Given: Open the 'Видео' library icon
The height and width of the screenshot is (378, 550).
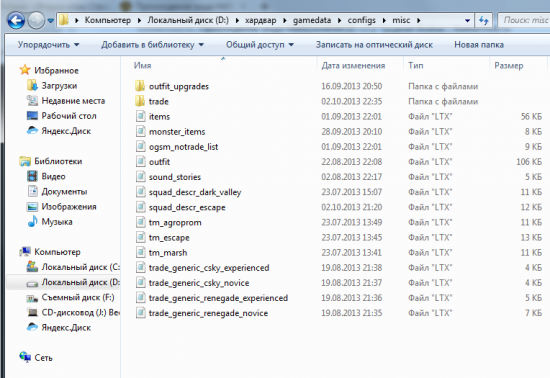Looking at the screenshot, I should point(32,176).
